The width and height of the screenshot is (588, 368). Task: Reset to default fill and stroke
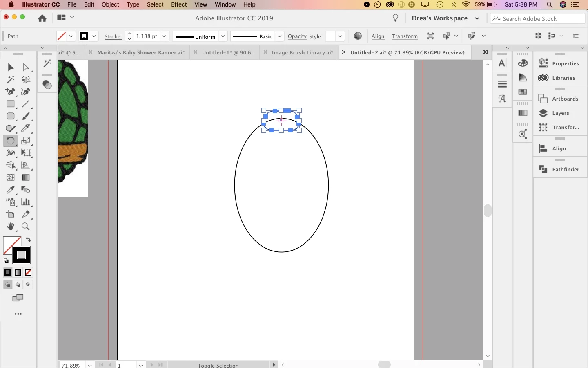[x=6, y=260]
